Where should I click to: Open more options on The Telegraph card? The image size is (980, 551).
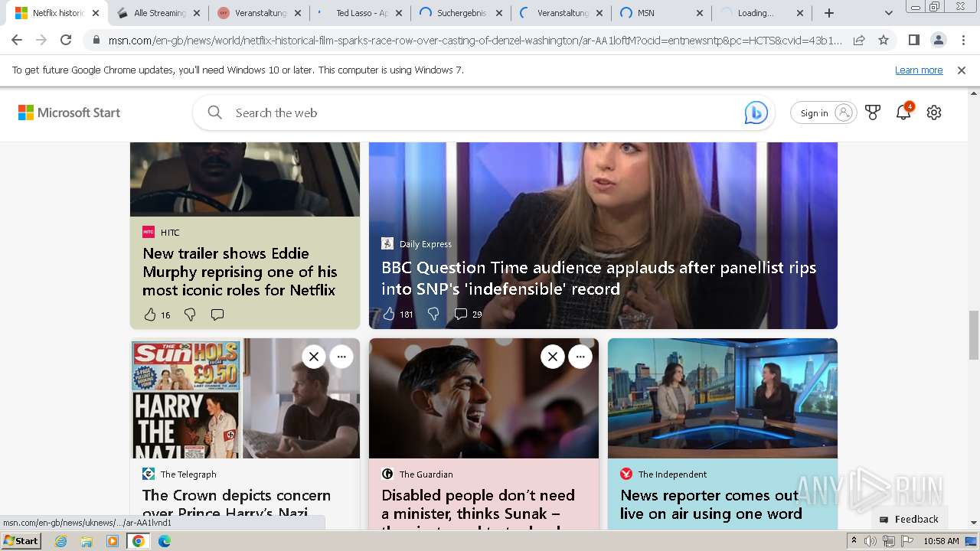click(341, 357)
